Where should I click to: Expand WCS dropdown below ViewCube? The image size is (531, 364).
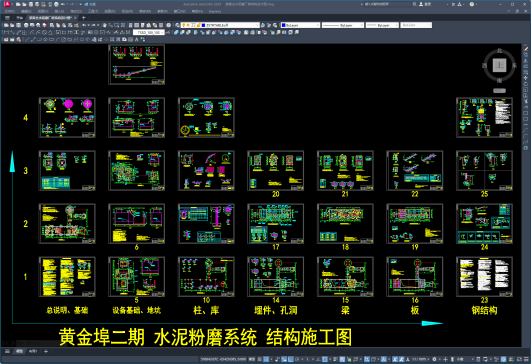[499, 90]
